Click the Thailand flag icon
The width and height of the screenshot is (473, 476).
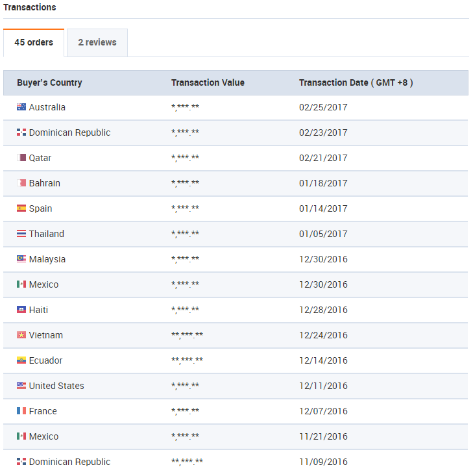[x=21, y=234]
